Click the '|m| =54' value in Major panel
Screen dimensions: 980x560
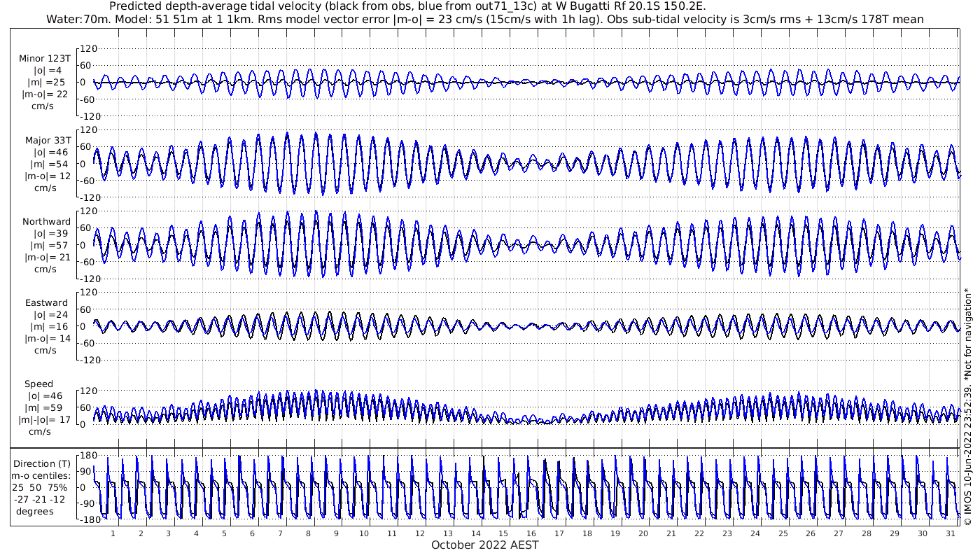click(49, 164)
